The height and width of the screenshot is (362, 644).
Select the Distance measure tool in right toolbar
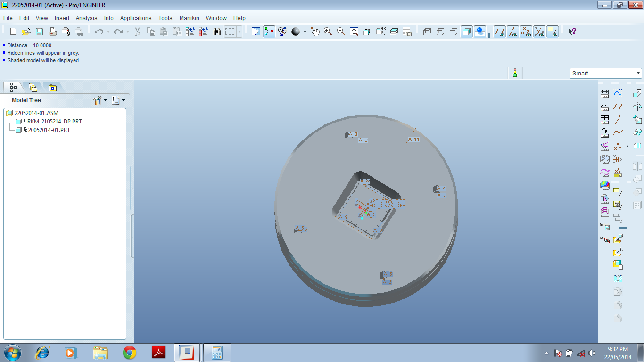605,93
